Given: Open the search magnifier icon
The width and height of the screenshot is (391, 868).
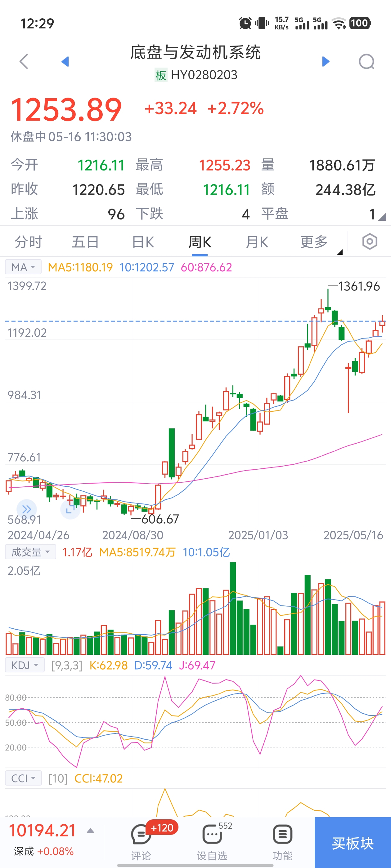Looking at the screenshot, I should point(366,62).
